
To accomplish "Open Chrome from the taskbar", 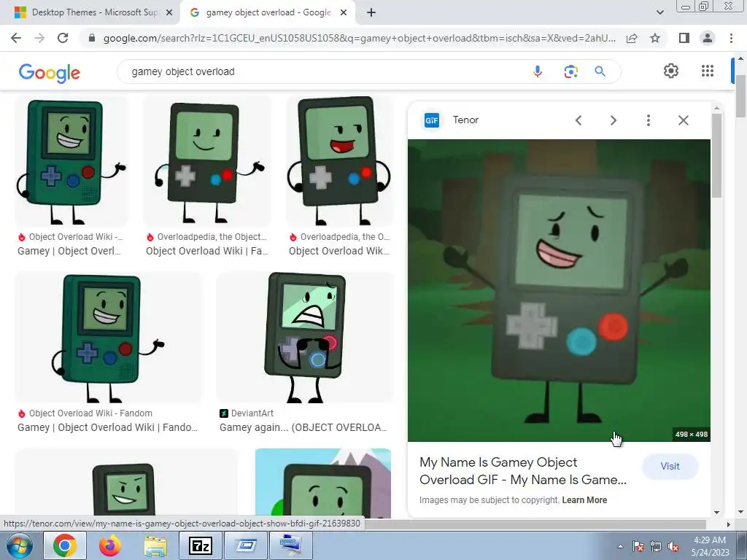I will [x=65, y=545].
